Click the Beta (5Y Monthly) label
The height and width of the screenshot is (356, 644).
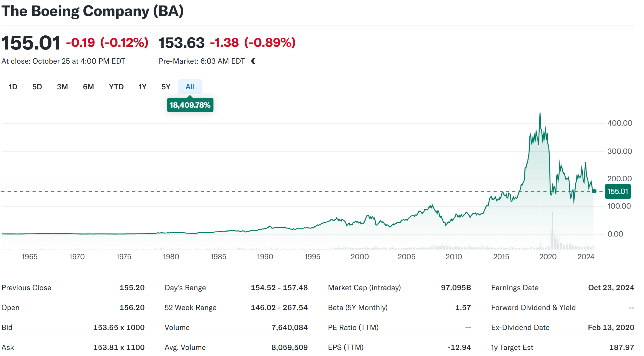358,308
